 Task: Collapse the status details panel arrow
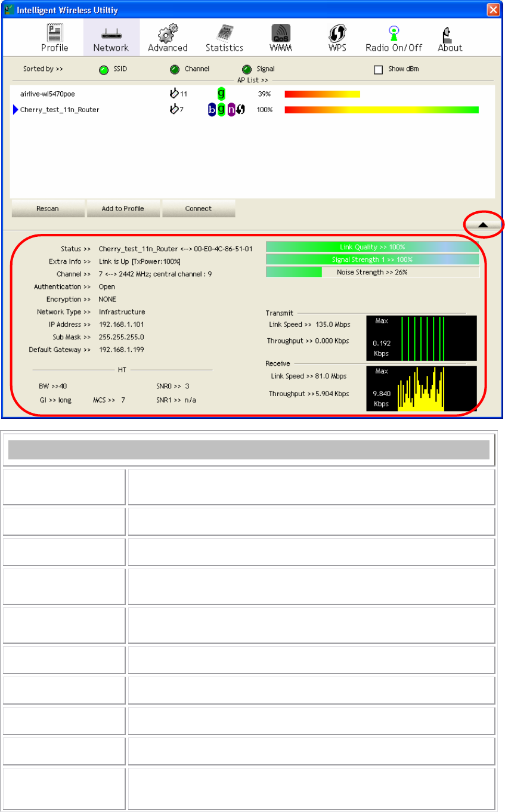(484, 224)
